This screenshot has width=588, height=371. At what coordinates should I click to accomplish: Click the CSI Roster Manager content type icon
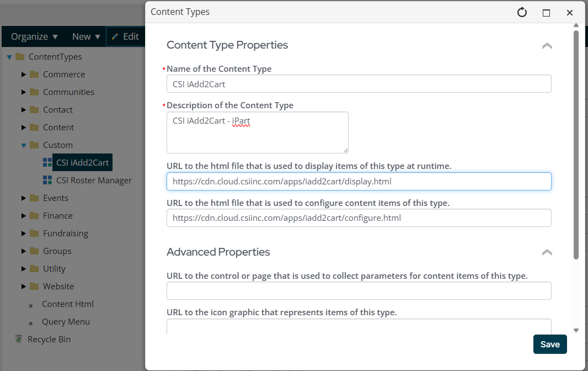[x=47, y=181]
